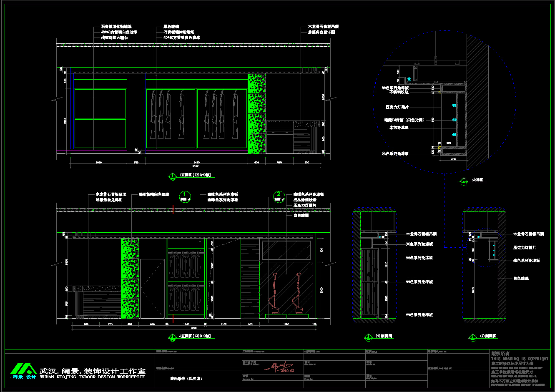Image resolution: width=555 pixels, height=392 pixels.
Task: Select the 1240 dimension under wardrobe
Action: coord(186,324)
